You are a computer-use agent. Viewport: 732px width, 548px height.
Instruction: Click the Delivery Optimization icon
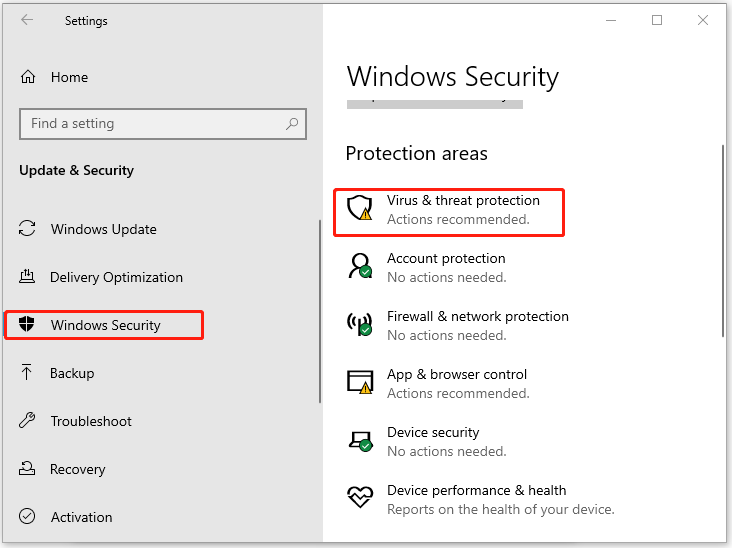[x=28, y=277]
